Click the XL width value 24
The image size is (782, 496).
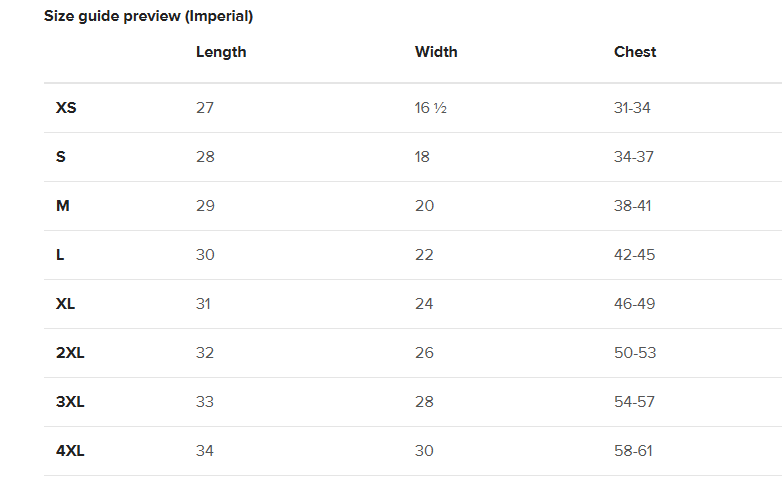424,304
